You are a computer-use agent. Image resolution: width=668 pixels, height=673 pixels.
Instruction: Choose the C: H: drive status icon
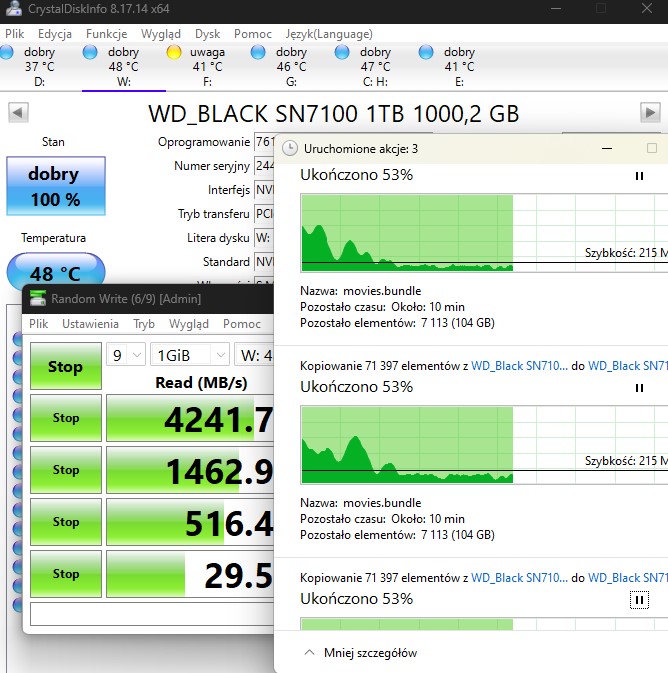coord(342,52)
